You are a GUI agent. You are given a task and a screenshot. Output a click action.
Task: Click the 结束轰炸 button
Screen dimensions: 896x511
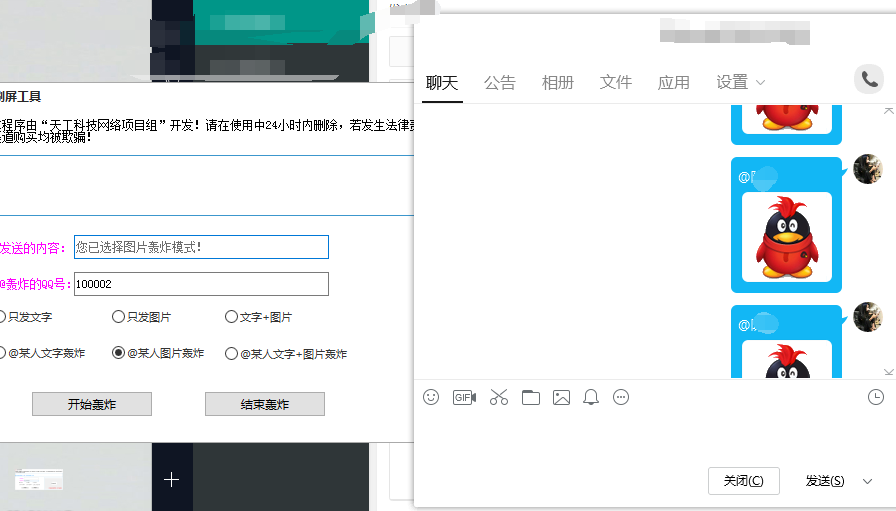[265, 404]
